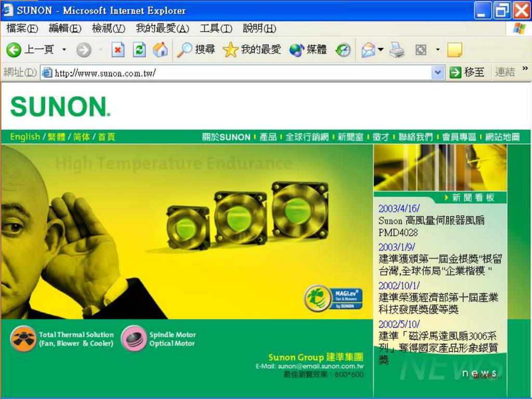Open 徵才 careers nav link

coord(381,137)
